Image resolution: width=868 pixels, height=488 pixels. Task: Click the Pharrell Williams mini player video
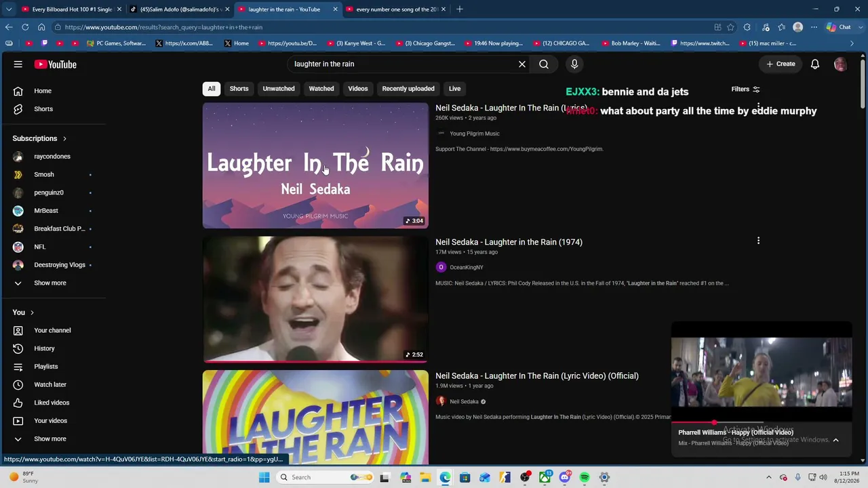click(762, 372)
